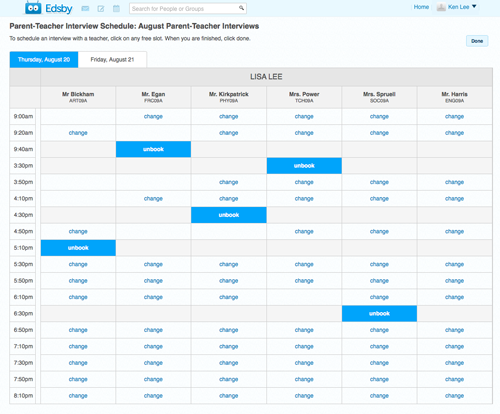Open the messages envelope icon

(x=85, y=9)
